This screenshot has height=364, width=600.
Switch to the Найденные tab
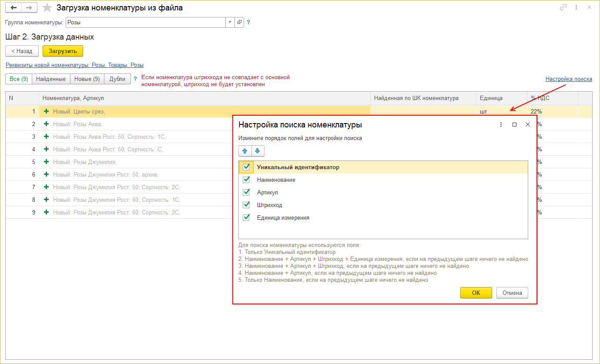pos(51,79)
